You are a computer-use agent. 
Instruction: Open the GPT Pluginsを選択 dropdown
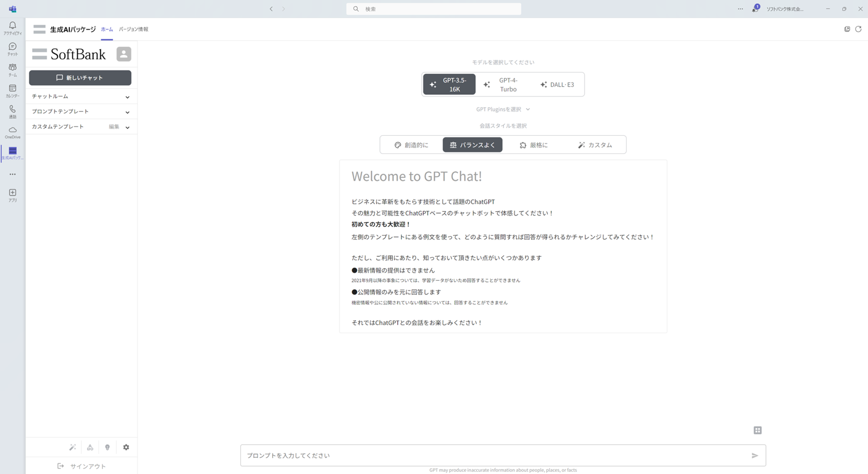click(x=503, y=109)
